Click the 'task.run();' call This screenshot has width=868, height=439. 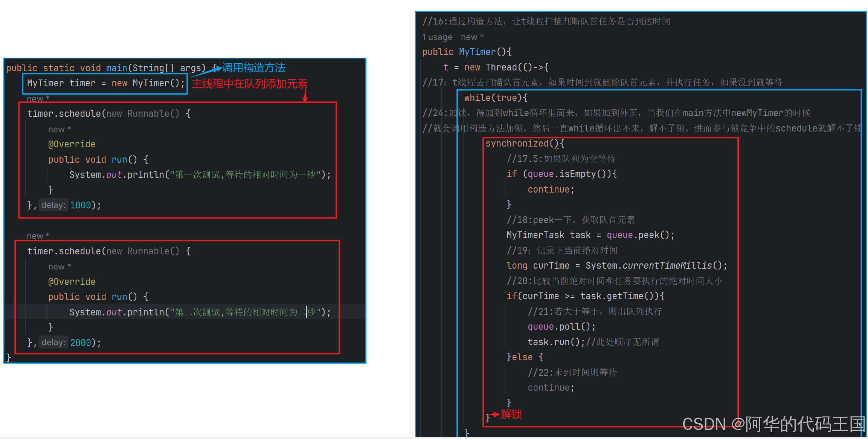[x=555, y=342]
